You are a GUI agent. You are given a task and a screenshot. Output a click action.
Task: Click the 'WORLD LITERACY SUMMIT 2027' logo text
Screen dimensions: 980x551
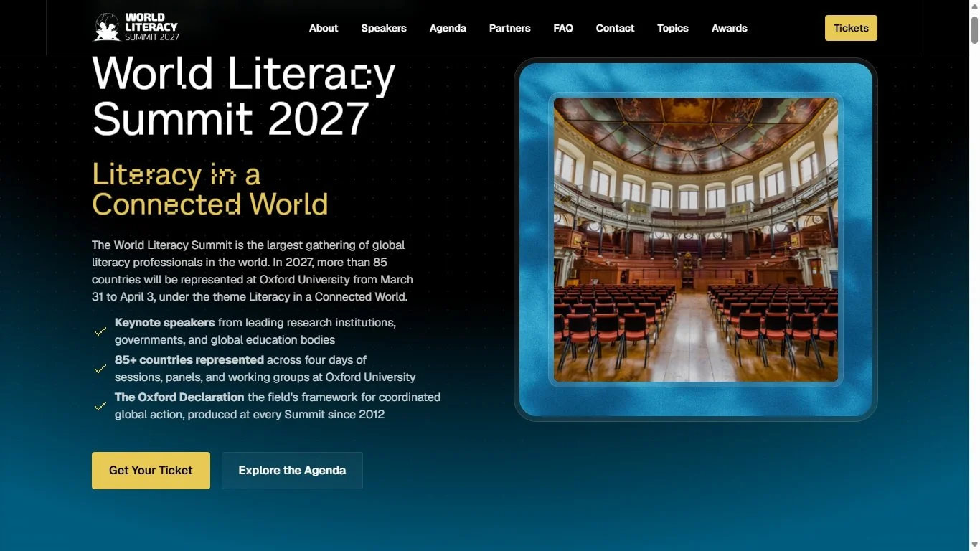pyautogui.click(x=152, y=27)
